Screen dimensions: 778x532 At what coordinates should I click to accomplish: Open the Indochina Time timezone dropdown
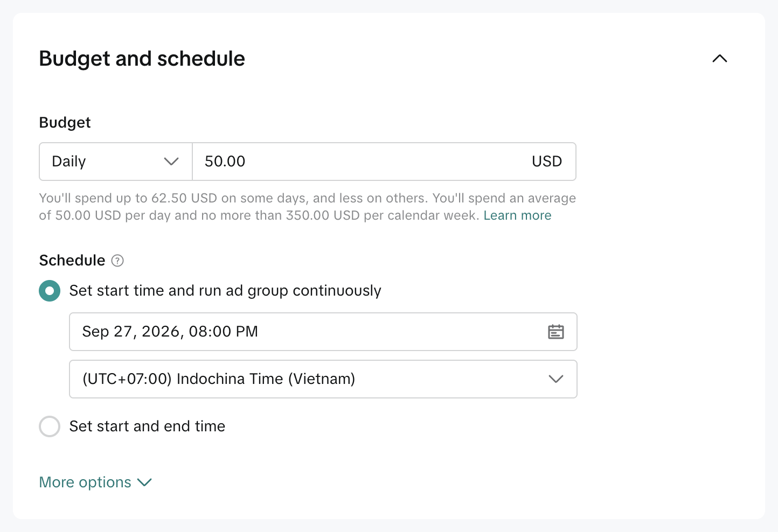pos(323,379)
